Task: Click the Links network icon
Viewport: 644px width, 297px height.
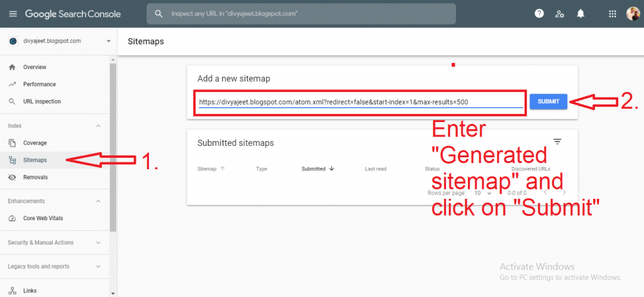Action: click(x=12, y=291)
